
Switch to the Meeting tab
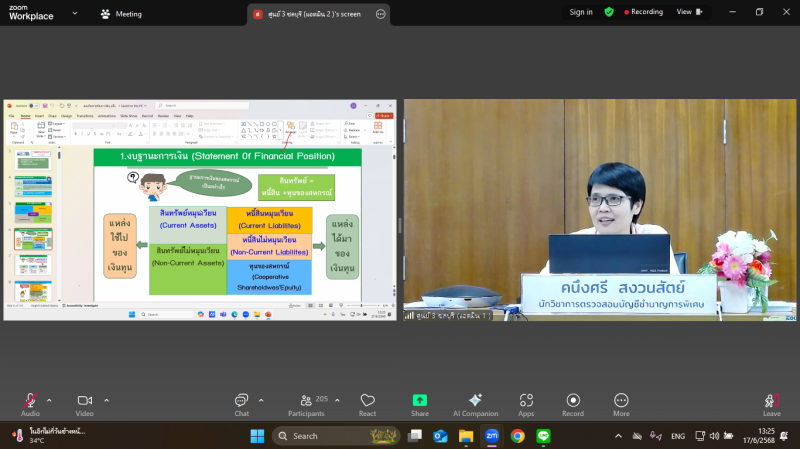tap(121, 14)
